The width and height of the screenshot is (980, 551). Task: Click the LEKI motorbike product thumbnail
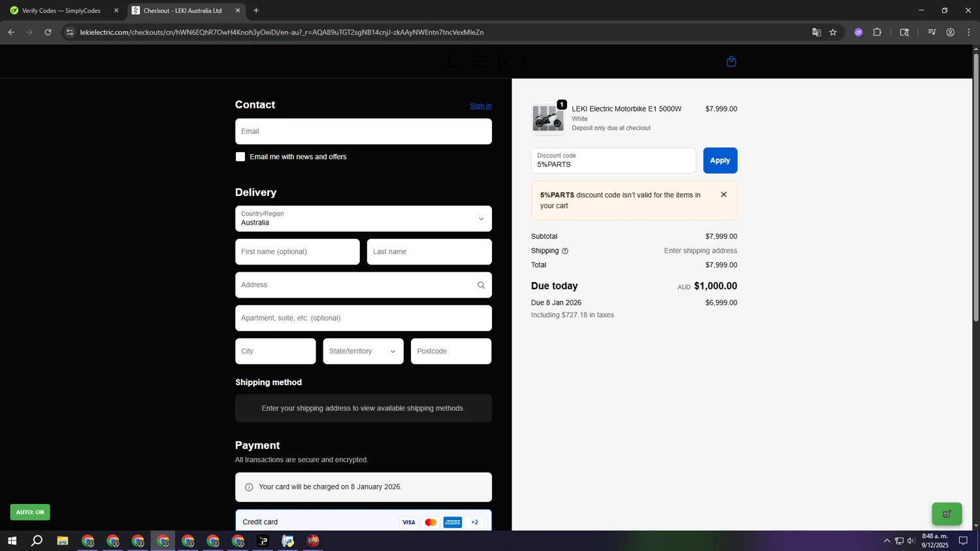pyautogui.click(x=547, y=118)
